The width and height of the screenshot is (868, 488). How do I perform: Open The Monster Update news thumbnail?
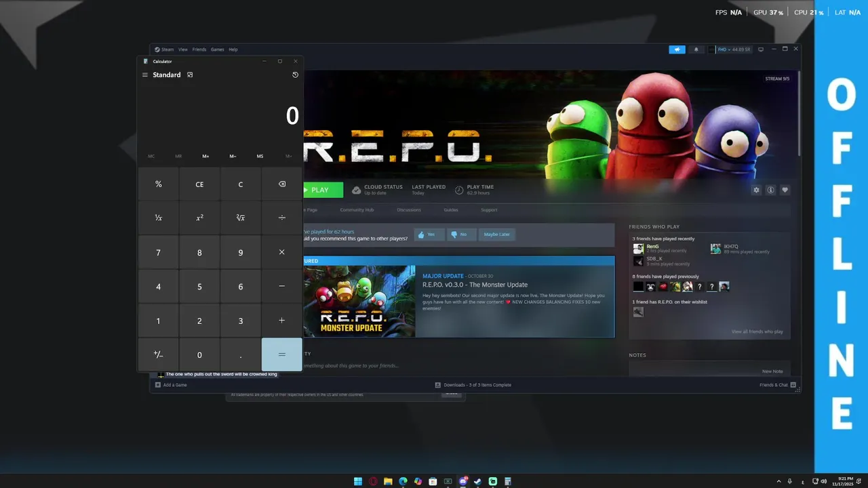(359, 301)
